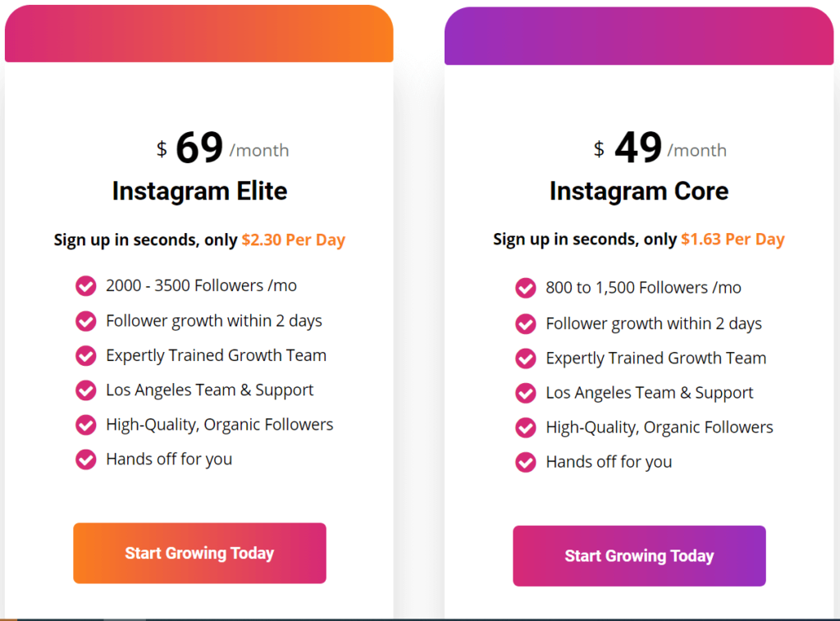Click checkmark beside Core High-Quality, Organic Followers
This screenshot has height=621, width=840.
[x=526, y=427]
